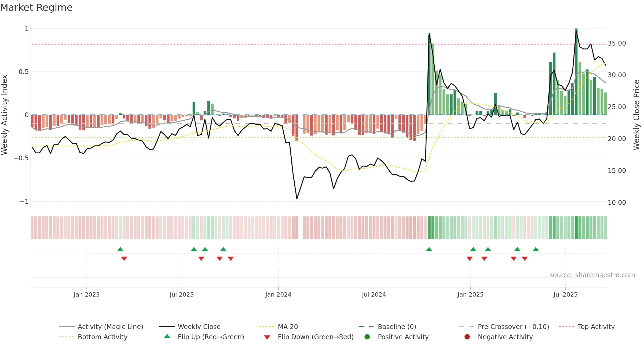Screen dimensions: 644x362
Task: Click the −1 activity axis label
Action: [x=24, y=202]
